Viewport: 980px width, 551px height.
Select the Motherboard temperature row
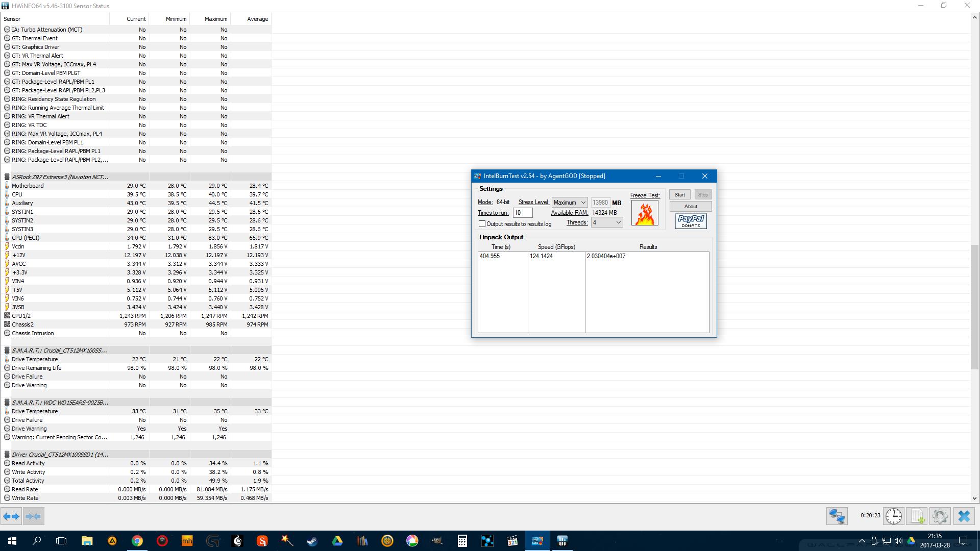(136, 186)
